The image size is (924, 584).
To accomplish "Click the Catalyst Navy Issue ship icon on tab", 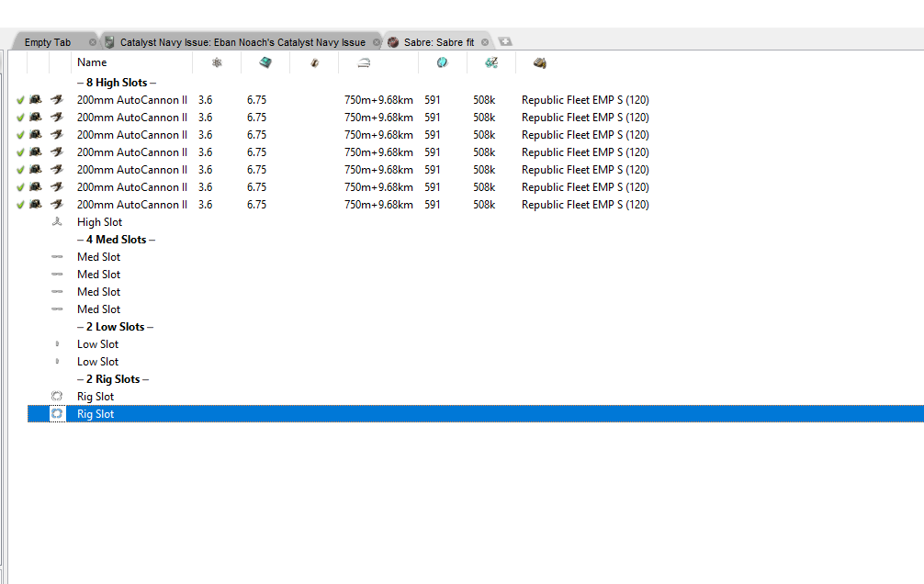I will click(x=109, y=42).
